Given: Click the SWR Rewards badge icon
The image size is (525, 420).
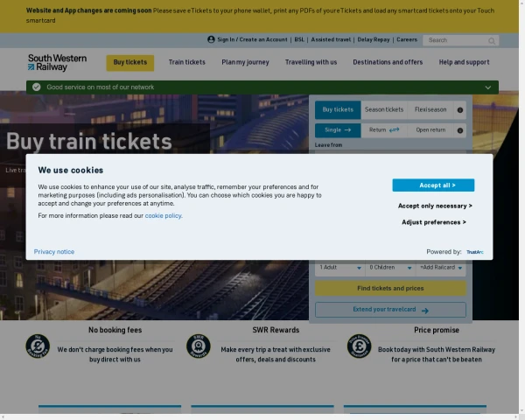Looking at the screenshot, I should pyautogui.click(x=199, y=346).
